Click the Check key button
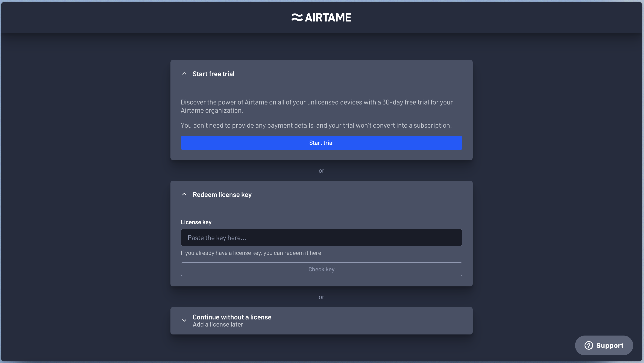The image size is (644, 363). [322, 269]
